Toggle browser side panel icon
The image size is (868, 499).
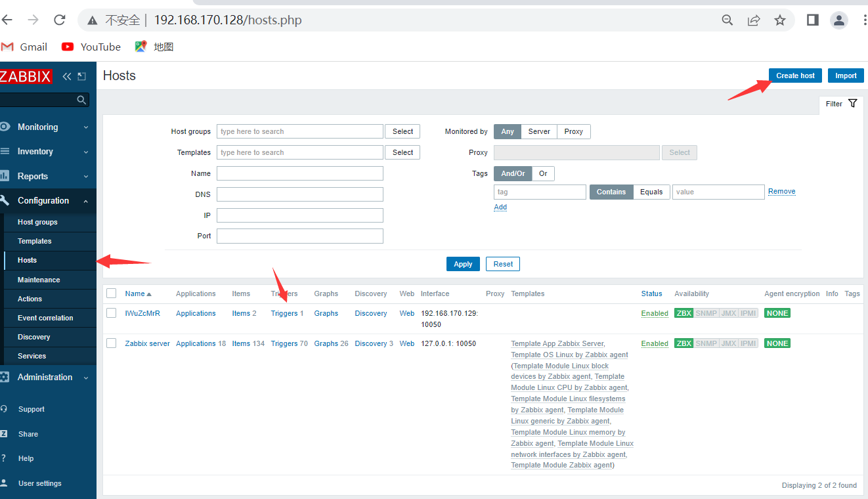tap(813, 20)
